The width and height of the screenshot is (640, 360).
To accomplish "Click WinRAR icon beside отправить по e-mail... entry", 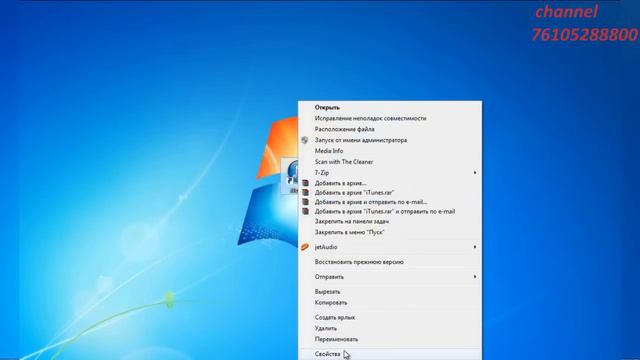I will coord(305,202).
